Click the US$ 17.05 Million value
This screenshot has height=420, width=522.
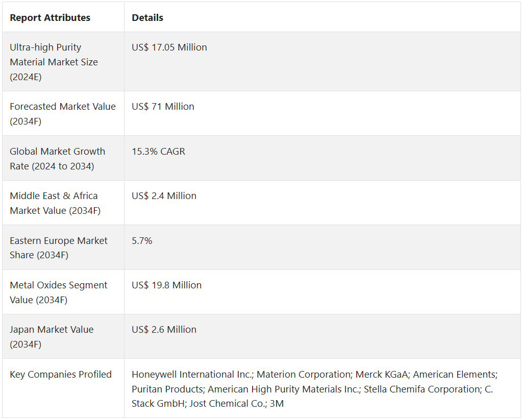coord(169,47)
